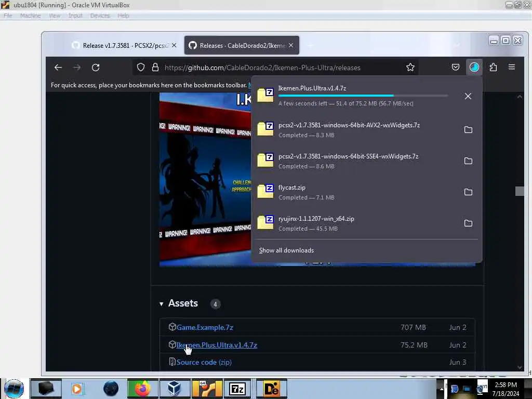Close the PCSX2 release tab
532x399 pixels.
click(x=174, y=45)
